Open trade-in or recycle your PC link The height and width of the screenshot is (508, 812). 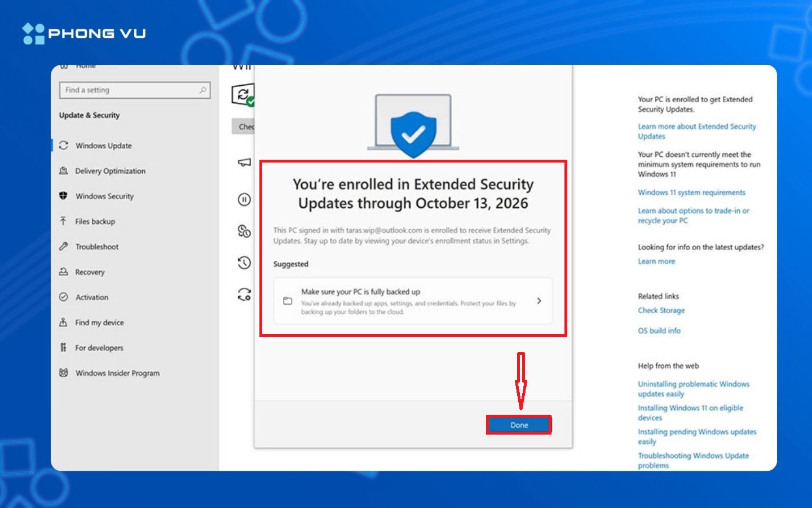[694, 216]
